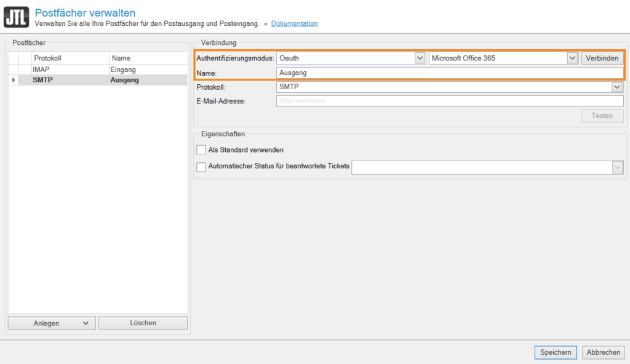The width and height of the screenshot is (630, 364).
Task: Click the JTL logo icon
Action: 16,17
